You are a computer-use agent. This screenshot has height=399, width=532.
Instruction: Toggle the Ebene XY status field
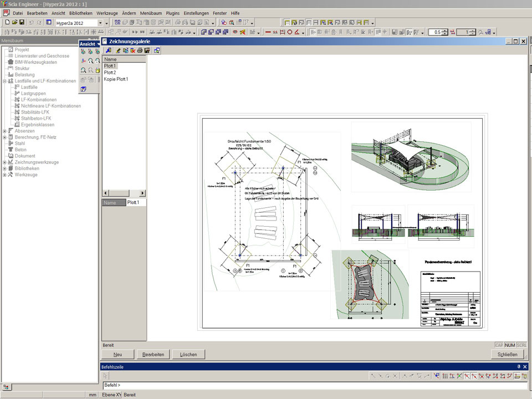(110, 395)
